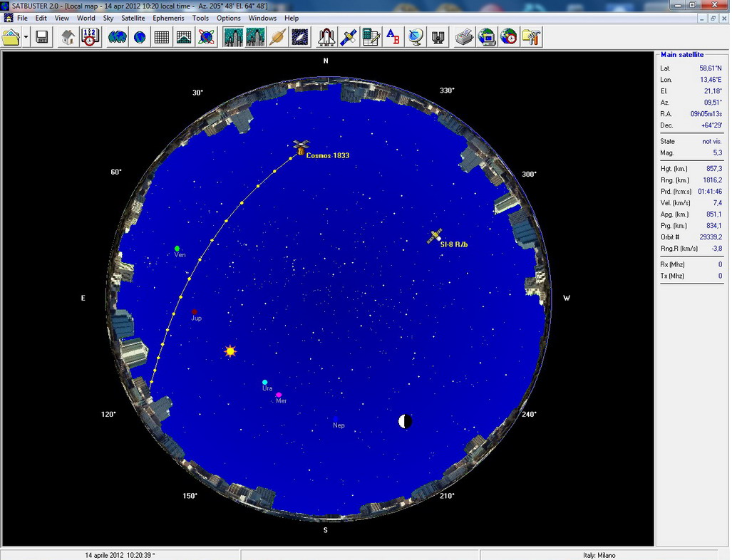Click the satellite toolbar icon
Viewport: 732px width, 560px height.
[349, 37]
